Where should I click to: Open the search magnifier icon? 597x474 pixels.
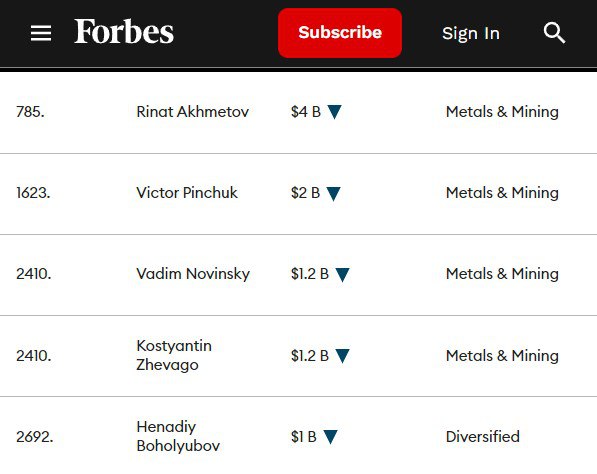(554, 33)
